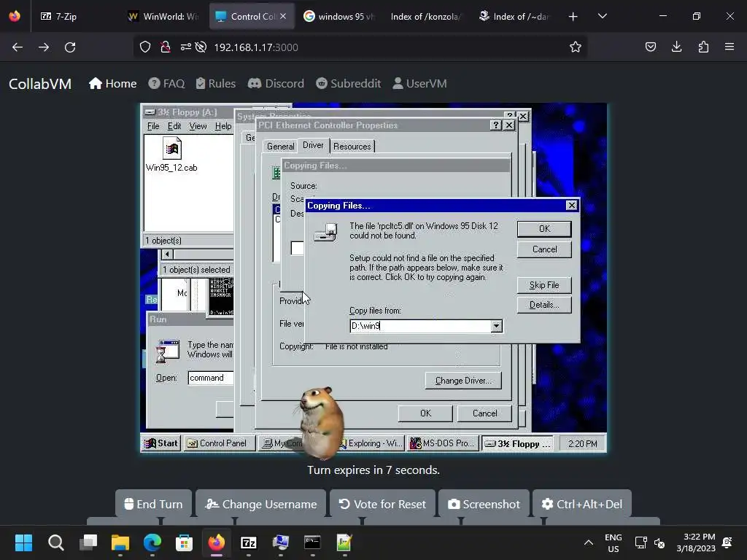Open the Firefox downloads panel
This screenshot has width=747, height=560.
(x=676, y=47)
